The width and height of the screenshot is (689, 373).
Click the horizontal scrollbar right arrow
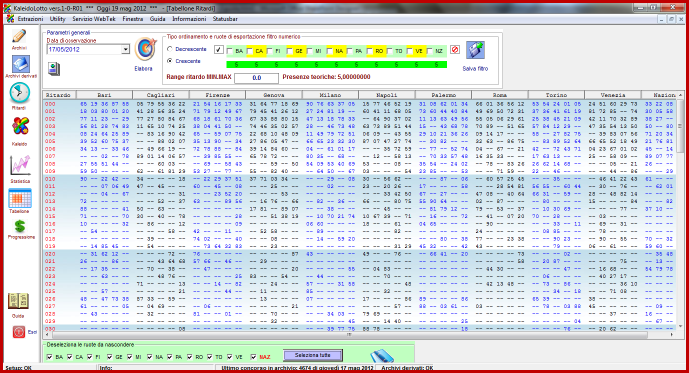(672, 335)
